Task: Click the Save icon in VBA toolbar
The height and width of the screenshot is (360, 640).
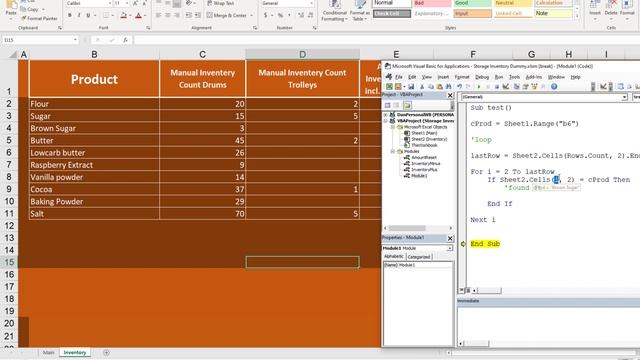Action: [x=411, y=87]
